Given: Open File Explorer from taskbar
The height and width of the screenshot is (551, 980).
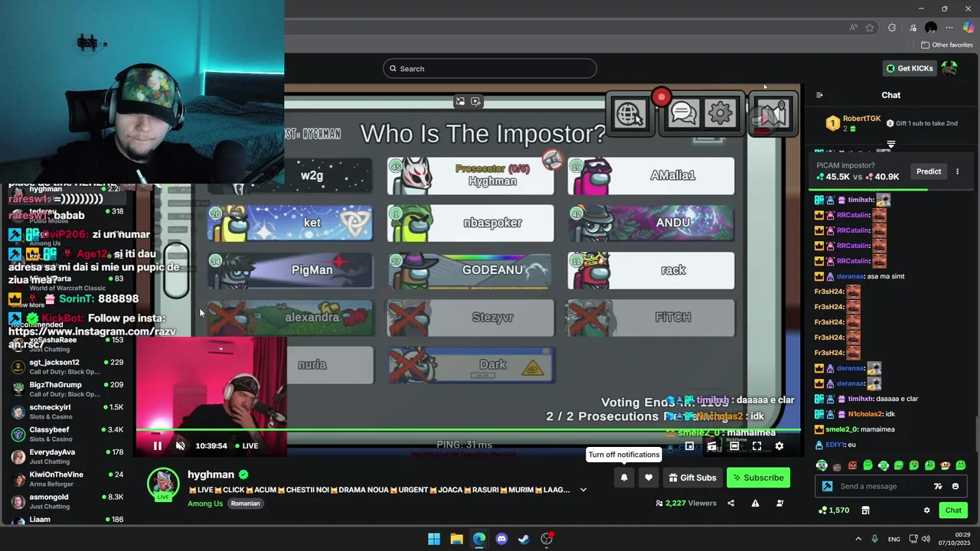Looking at the screenshot, I should pos(456,539).
